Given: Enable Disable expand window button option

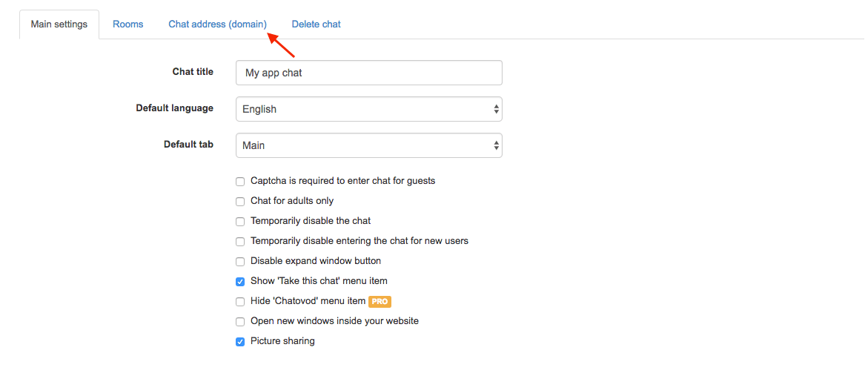Looking at the screenshot, I should (x=240, y=261).
